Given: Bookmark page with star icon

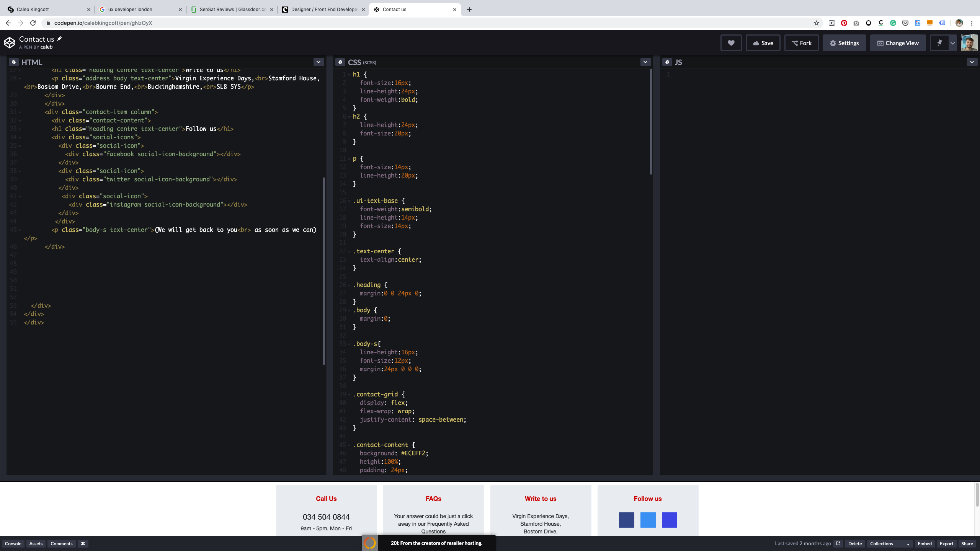Looking at the screenshot, I should 817,23.
